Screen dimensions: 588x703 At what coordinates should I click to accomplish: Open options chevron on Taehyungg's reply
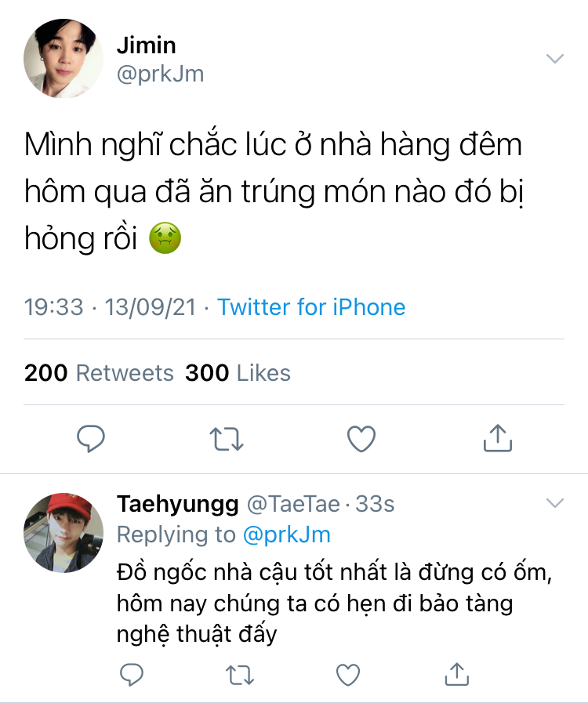tap(555, 503)
